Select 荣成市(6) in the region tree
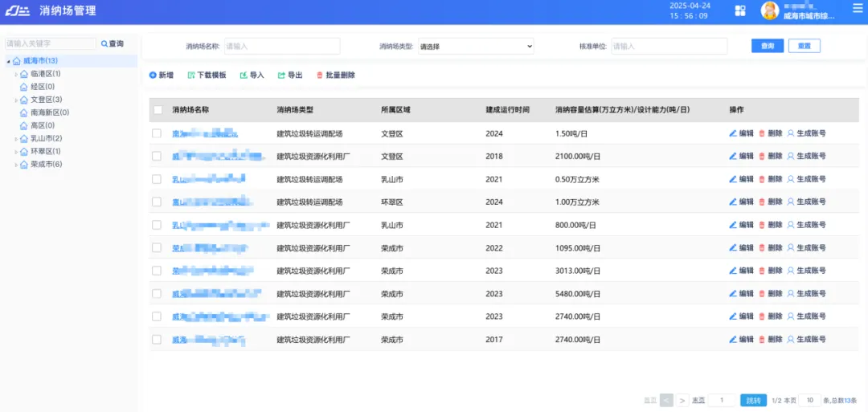The width and height of the screenshot is (868, 412). click(x=46, y=165)
